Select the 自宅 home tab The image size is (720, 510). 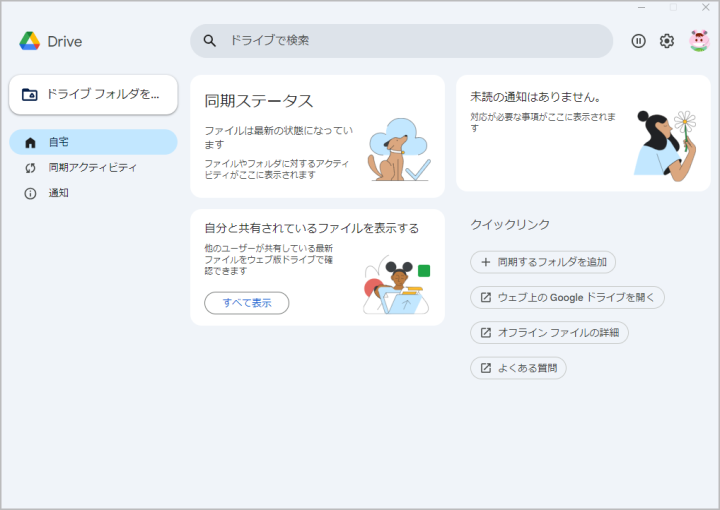(93, 142)
